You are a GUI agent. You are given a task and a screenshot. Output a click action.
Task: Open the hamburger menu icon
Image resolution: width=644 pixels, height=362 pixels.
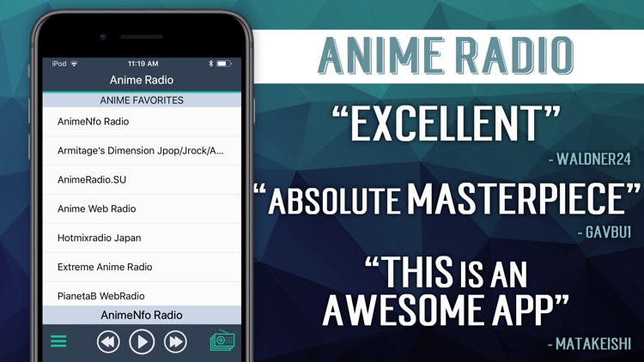tap(58, 341)
